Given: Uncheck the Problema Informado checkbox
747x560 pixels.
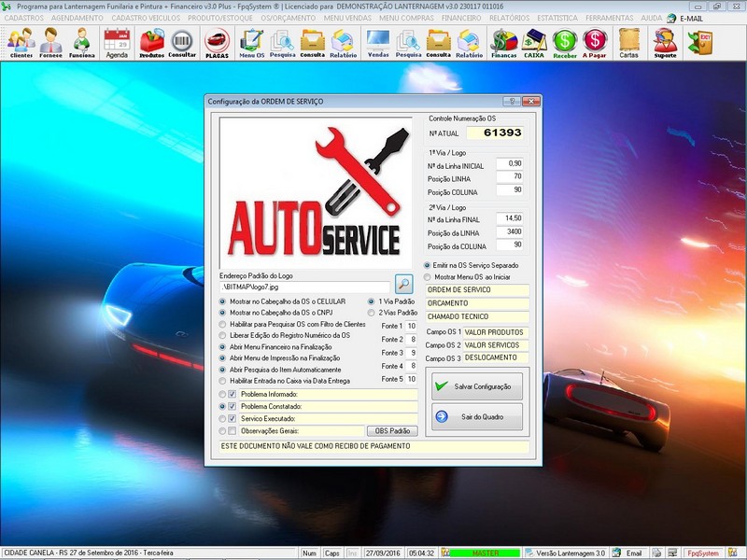Looking at the screenshot, I should click(233, 395).
